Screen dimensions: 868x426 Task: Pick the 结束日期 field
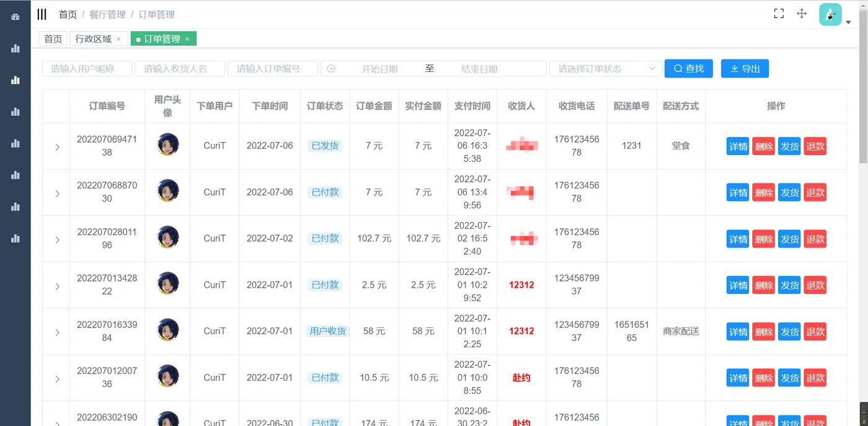click(x=479, y=69)
